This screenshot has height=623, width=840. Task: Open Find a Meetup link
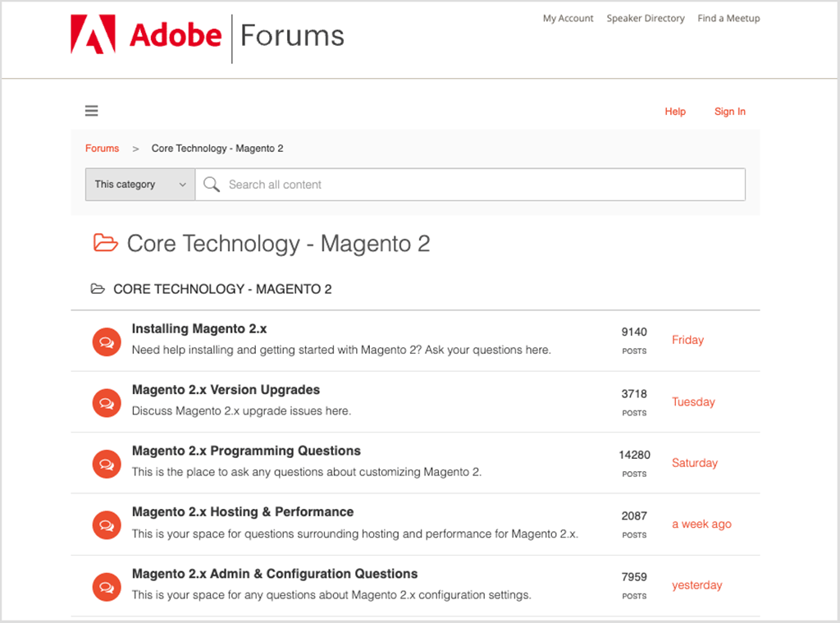(x=728, y=18)
